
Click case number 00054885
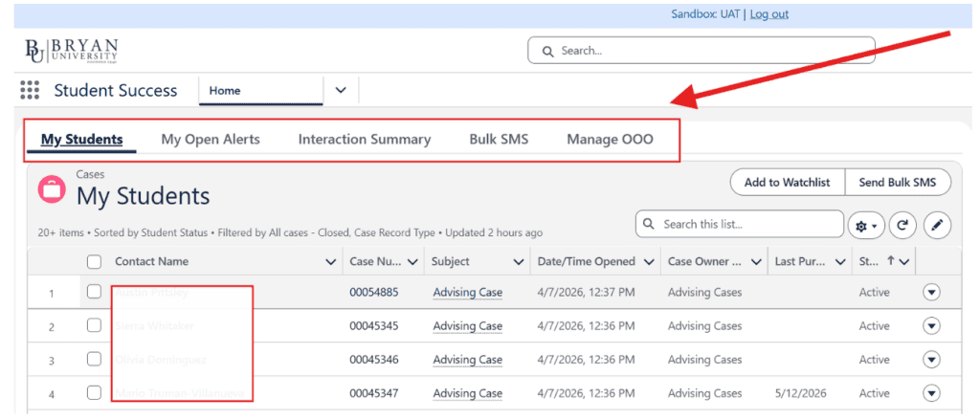coord(374,292)
